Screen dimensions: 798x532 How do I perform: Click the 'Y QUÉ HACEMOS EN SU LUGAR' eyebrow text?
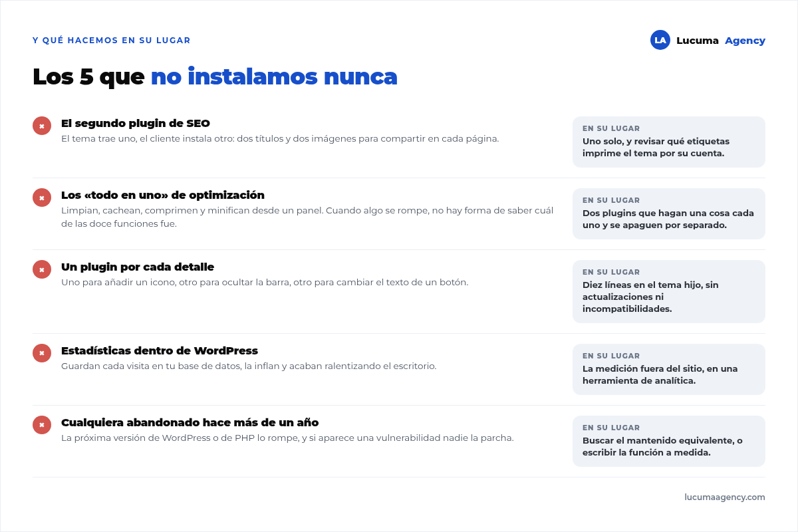(112, 41)
